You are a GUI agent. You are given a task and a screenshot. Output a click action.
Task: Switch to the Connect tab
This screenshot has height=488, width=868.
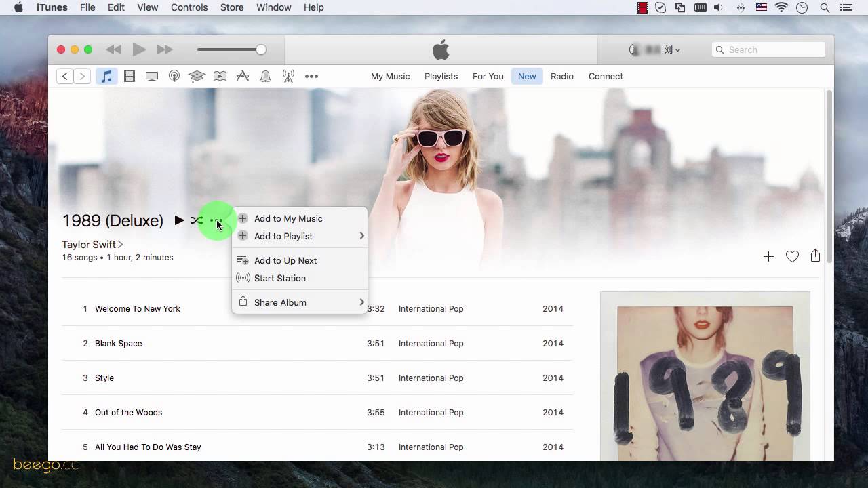[x=606, y=76]
